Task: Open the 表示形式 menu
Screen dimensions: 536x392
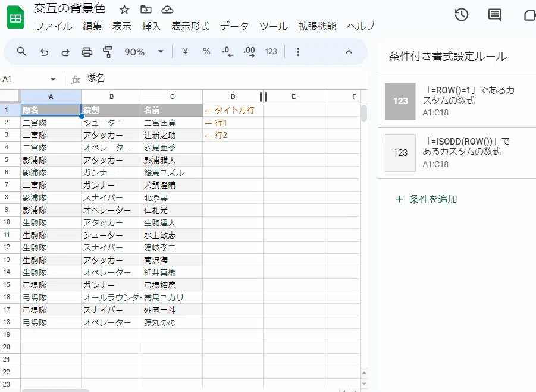Action: (190, 26)
